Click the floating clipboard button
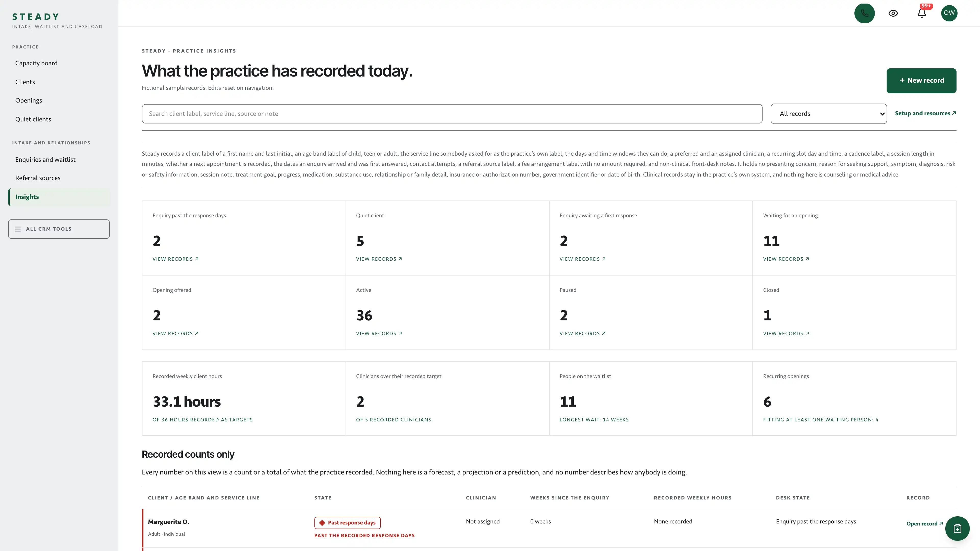Screen dimensions: 980x551 pos(957,528)
